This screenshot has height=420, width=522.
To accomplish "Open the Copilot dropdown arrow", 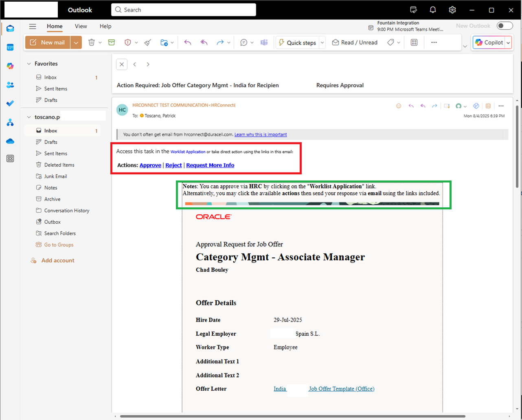I will [x=508, y=42].
